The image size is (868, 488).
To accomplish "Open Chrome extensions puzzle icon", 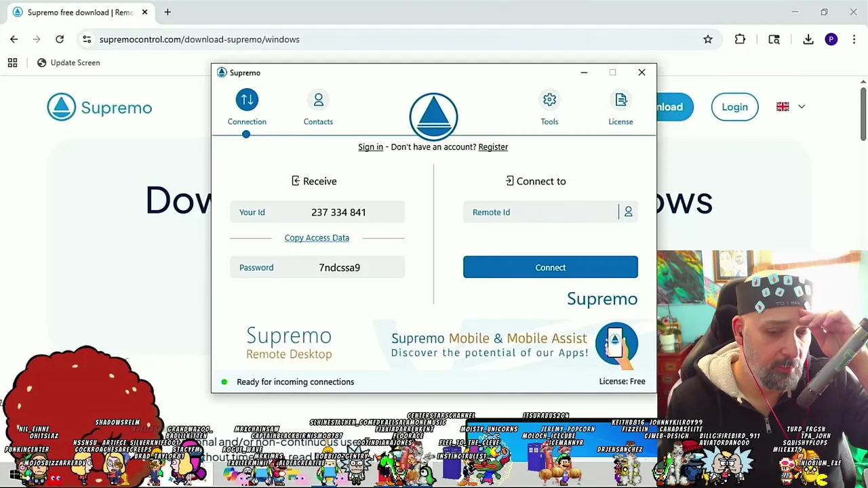I will (740, 39).
